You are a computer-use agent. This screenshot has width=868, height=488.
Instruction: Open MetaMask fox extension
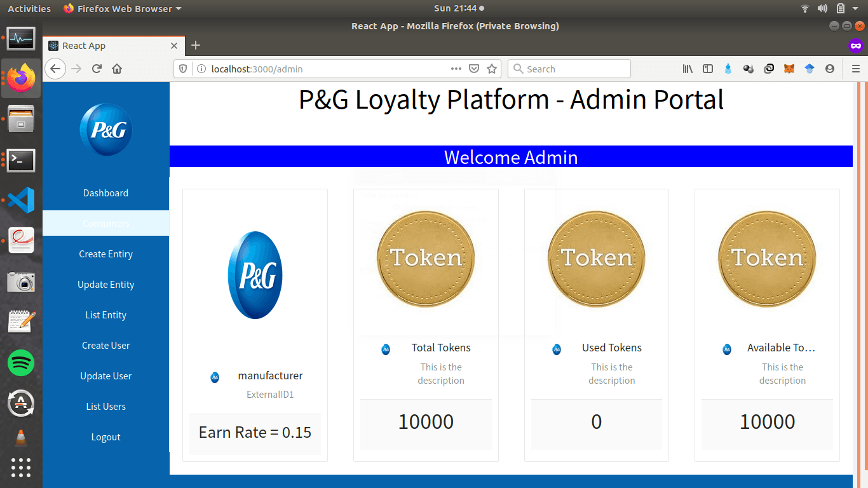(x=789, y=69)
